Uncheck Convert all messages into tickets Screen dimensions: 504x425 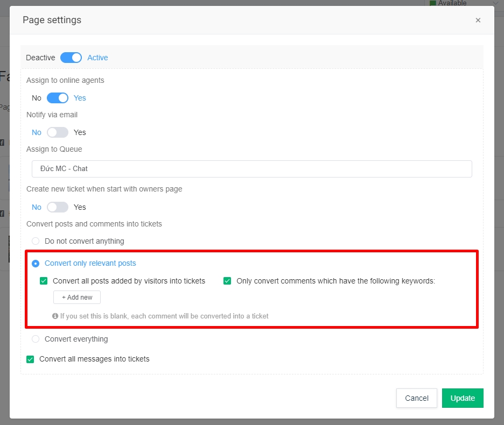tap(30, 359)
